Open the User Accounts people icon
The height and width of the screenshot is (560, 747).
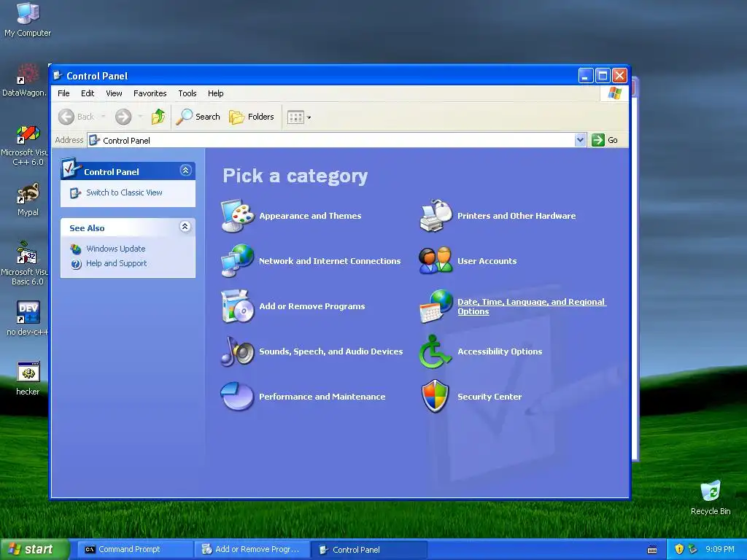point(436,260)
